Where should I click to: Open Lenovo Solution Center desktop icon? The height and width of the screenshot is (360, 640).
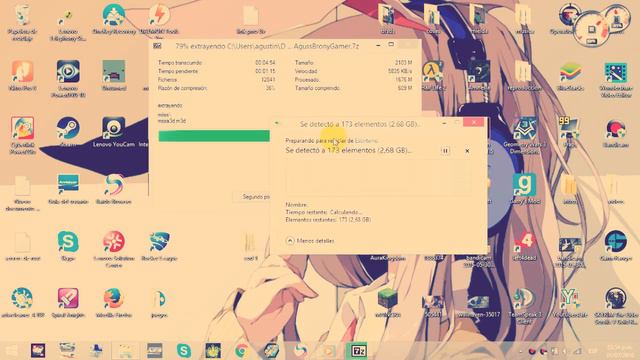[x=114, y=249]
